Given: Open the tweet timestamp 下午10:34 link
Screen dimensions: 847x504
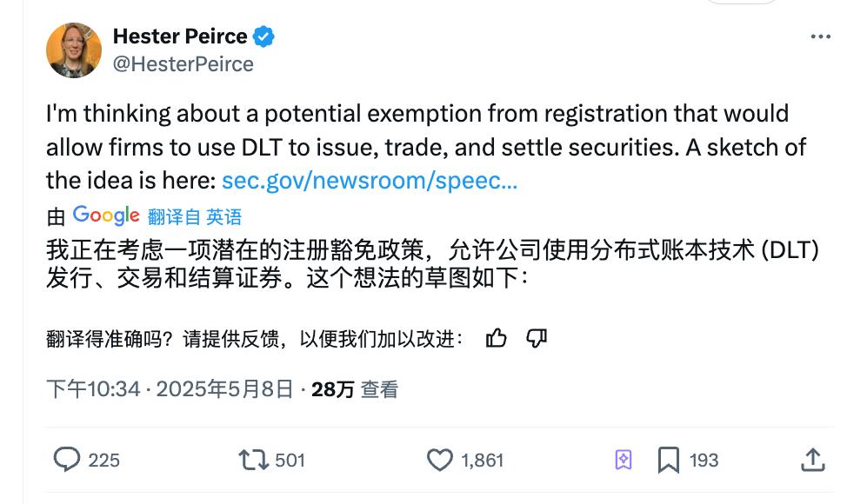Looking at the screenshot, I should [93, 389].
